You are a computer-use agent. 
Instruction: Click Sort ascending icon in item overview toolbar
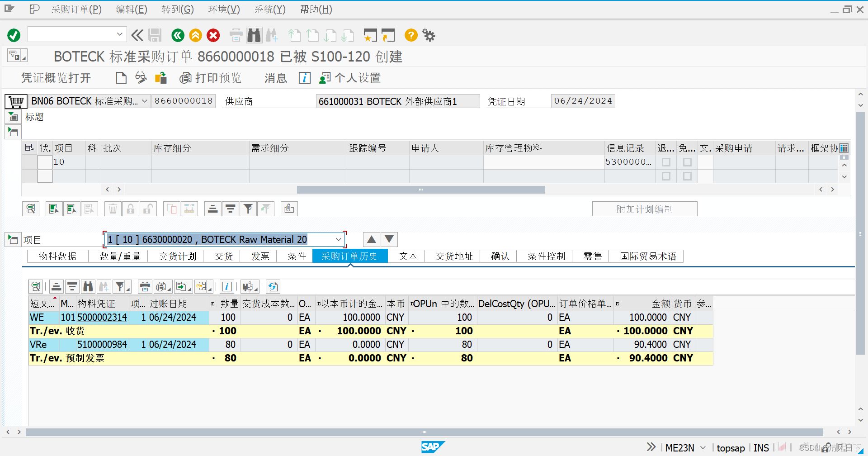212,209
